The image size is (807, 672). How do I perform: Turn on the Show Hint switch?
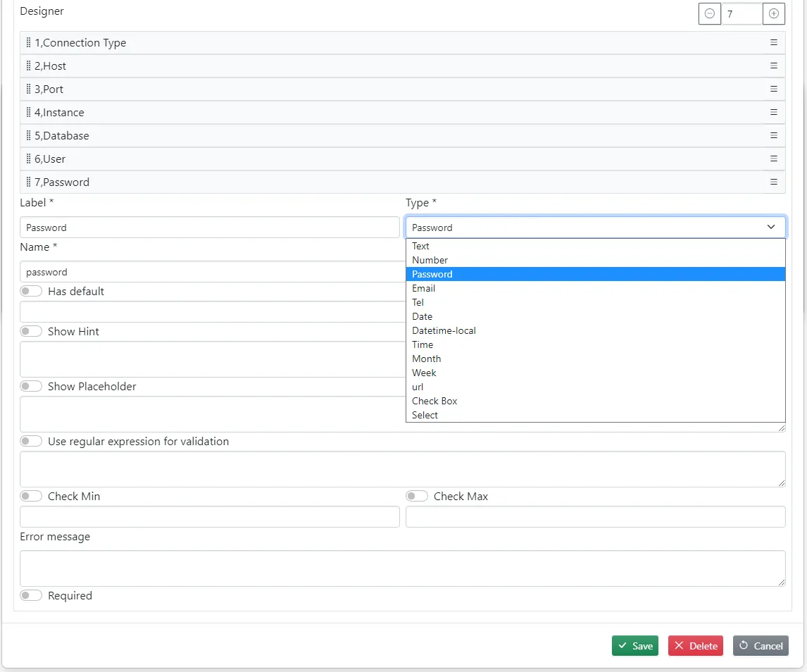[x=31, y=332]
